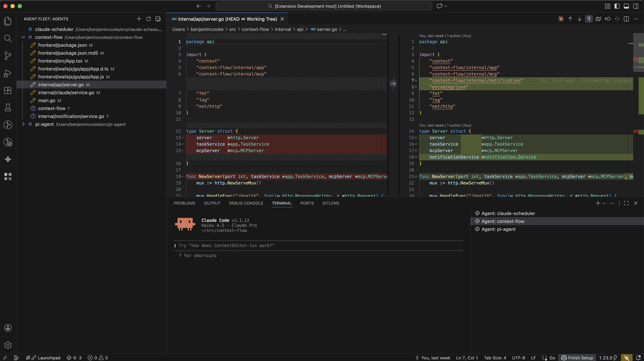Open the Extensions view in activity bar
The width and height of the screenshot is (644, 361).
coord(8,90)
